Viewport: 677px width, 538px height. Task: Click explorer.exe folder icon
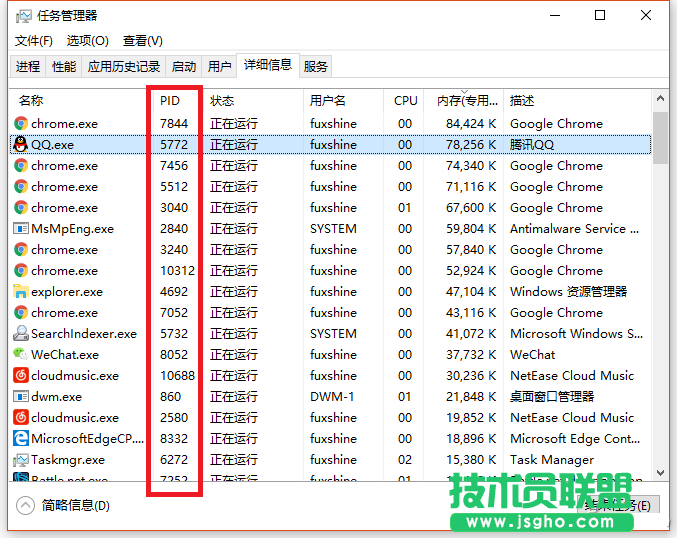click(20, 291)
